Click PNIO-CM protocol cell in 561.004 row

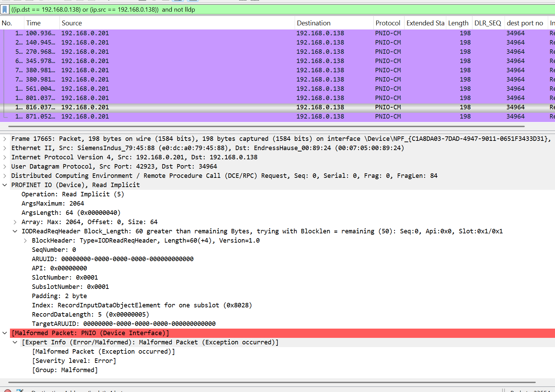[x=388, y=89]
